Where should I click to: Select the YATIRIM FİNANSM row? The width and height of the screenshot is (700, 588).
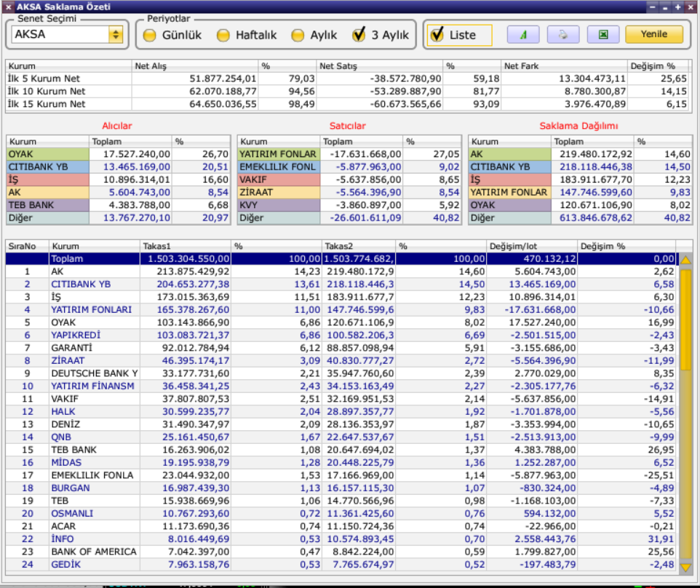342,386
